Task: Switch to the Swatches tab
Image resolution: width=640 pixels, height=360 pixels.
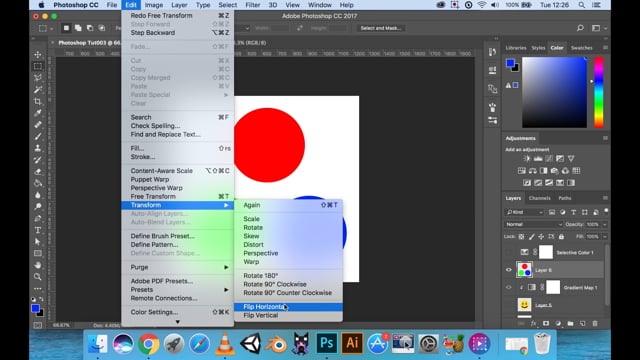Action: (x=581, y=48)
